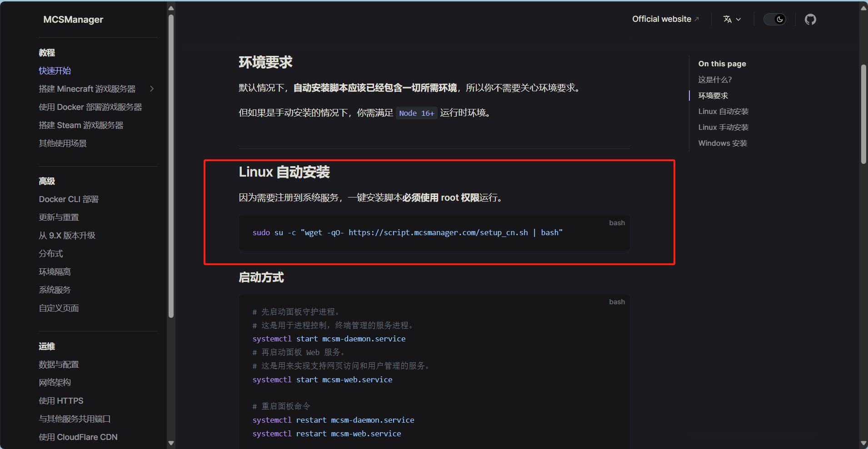Click the Linux 自动安装 section heading

[284, 172]
